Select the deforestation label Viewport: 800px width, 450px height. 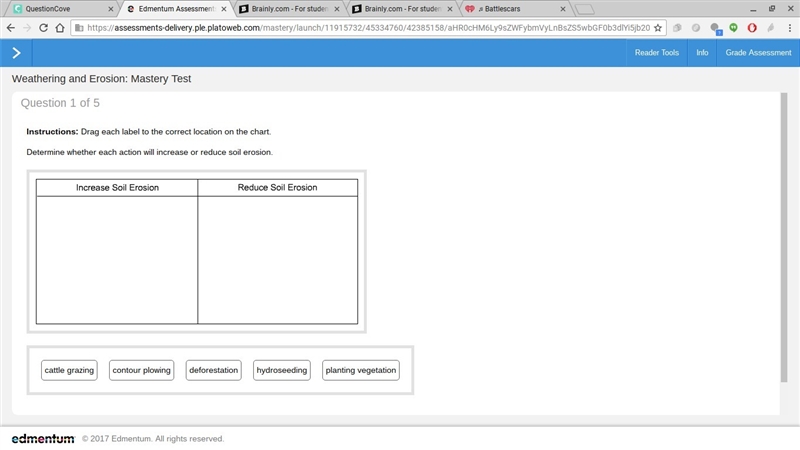213,370
